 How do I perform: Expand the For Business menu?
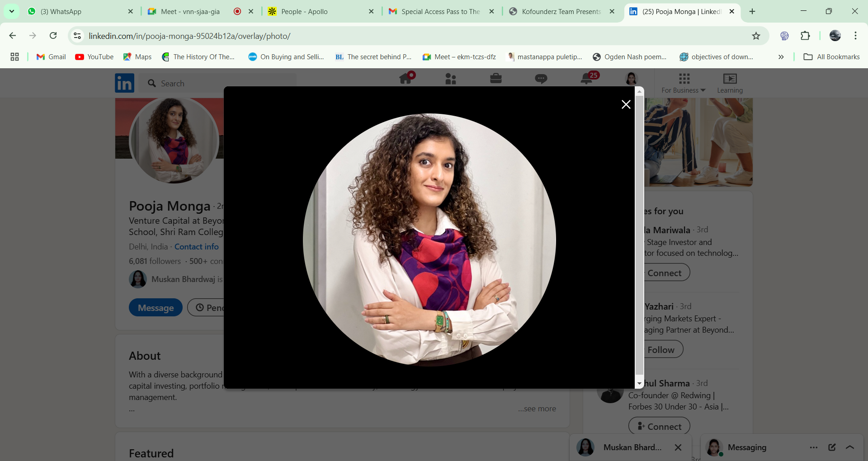[684, 84]
